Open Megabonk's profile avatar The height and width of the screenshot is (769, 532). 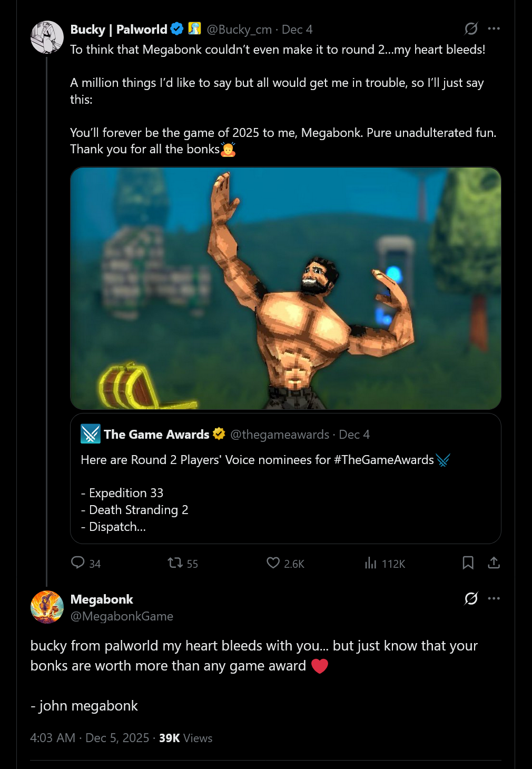pyautogui.click(x=47, y=607)
